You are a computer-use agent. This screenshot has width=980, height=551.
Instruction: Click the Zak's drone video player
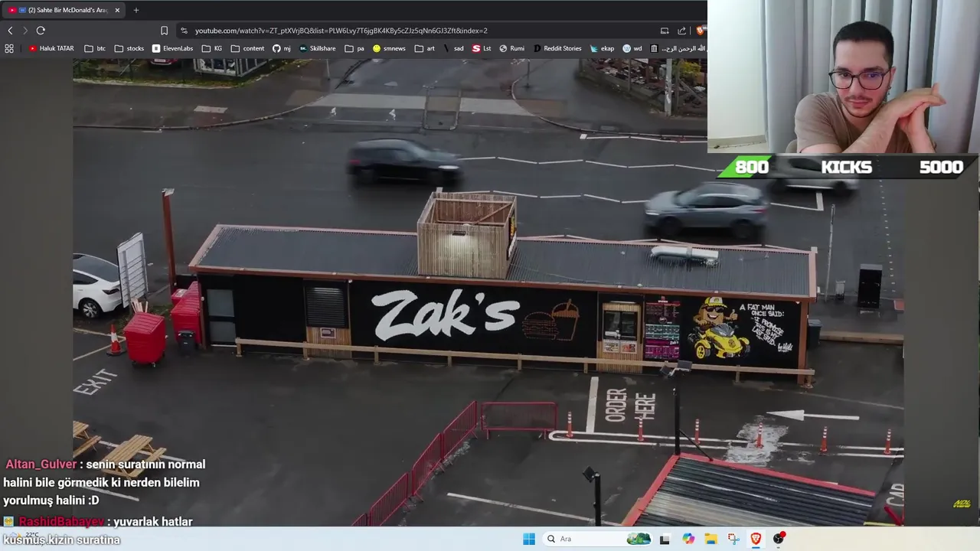(x=488, y=292)
